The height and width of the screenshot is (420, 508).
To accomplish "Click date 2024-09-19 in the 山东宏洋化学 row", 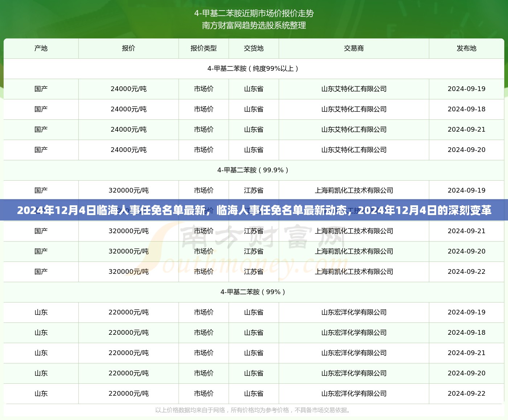I will click(467, 312).
